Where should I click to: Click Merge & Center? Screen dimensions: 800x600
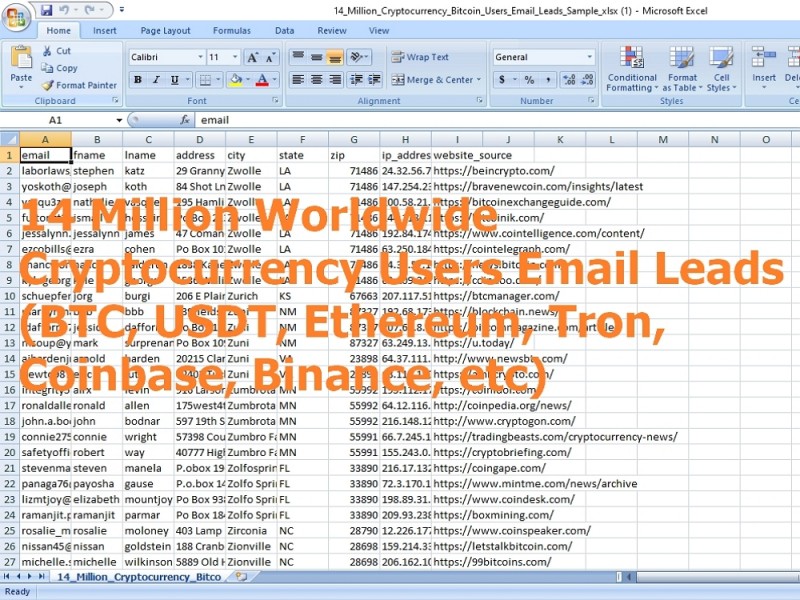pyautogui.click(x=433, y=80)
